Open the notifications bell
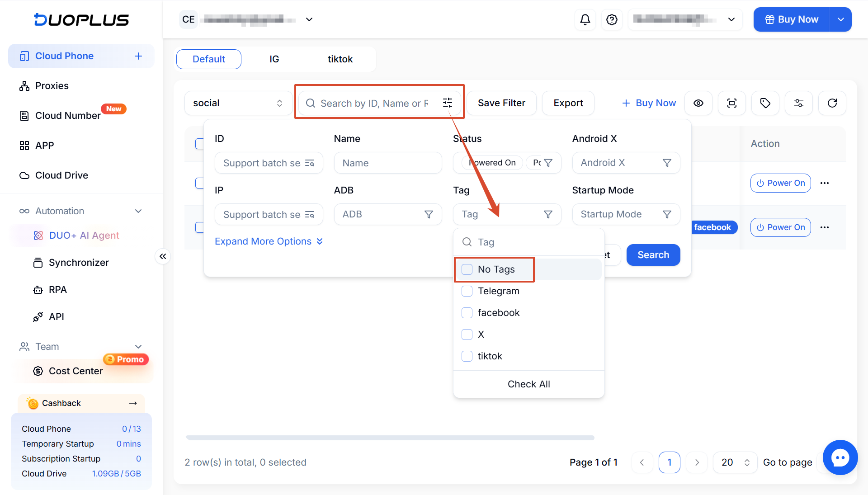Image resolution: width=868 pixels, height=495 pixels. [x=585, y=19]
